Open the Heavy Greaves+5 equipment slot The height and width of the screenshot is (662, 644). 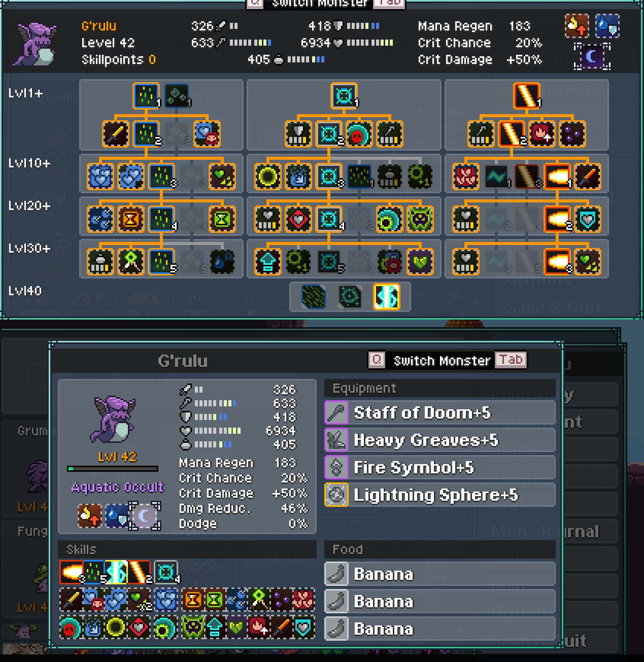coord(440,440)
